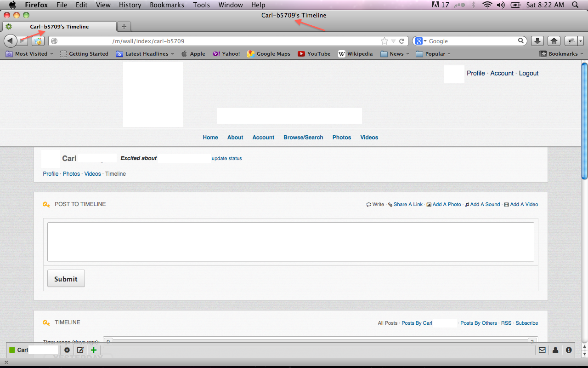
Task: Open the URL history dropdown arrow
Action: (393, 41)
